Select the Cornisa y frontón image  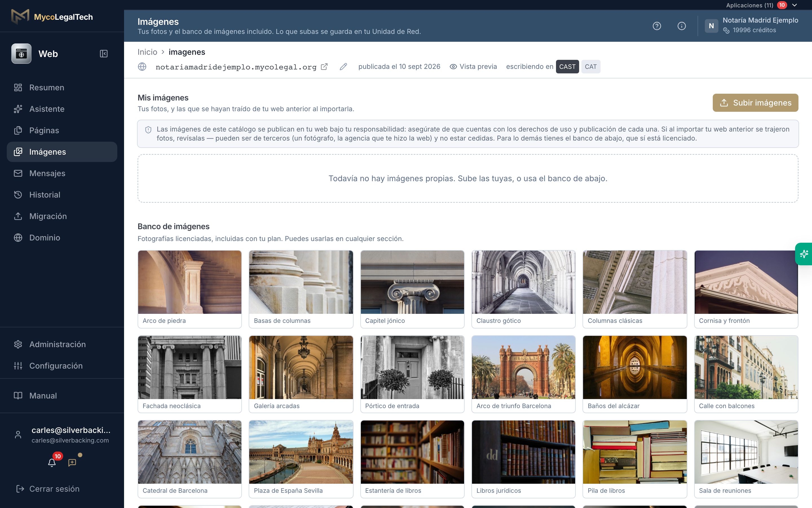point(746,289)
